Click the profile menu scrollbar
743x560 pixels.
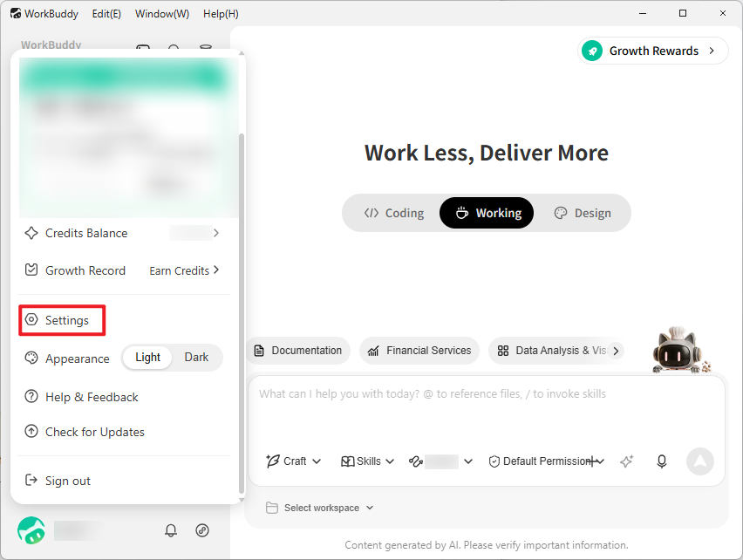pos(242,313)
